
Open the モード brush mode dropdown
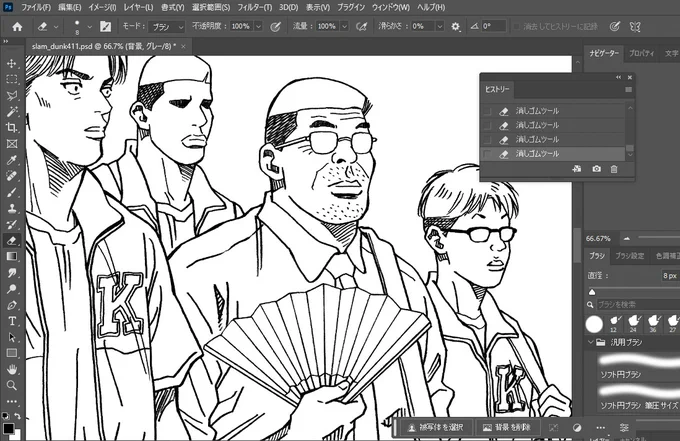click(167, 27)
